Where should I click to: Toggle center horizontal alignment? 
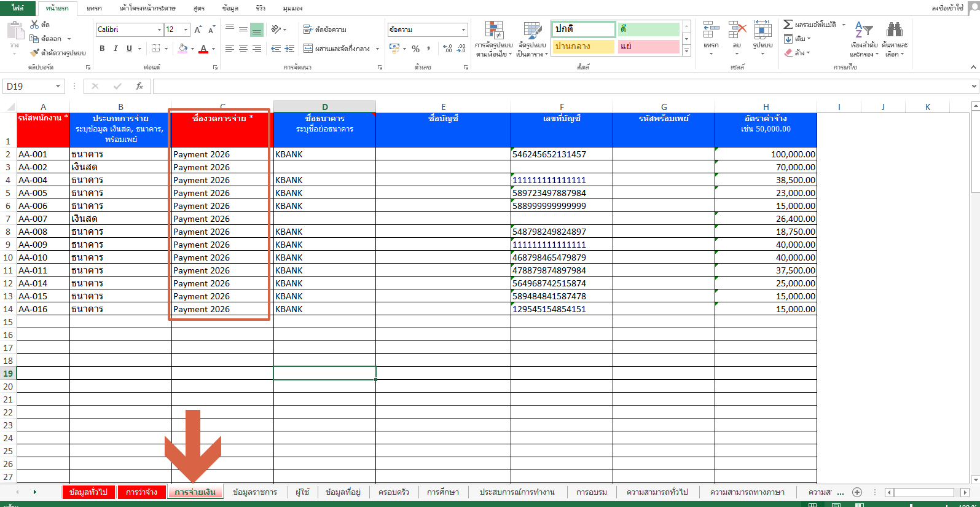pos(243,49)
